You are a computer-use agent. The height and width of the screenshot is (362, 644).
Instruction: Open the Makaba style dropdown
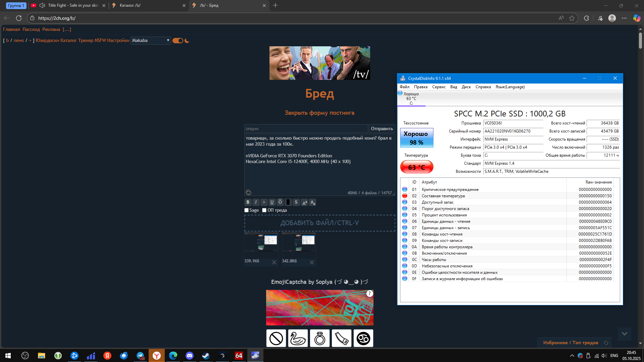click(151, 41)
